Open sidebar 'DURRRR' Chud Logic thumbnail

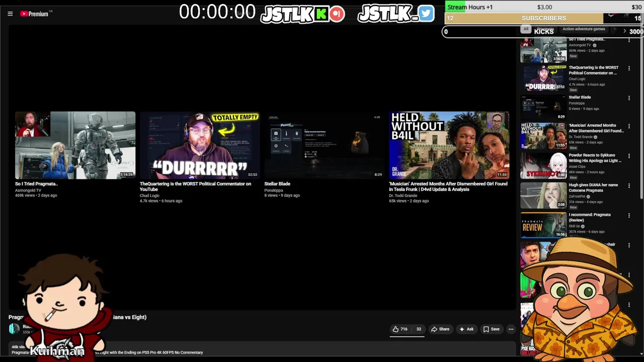543,77
